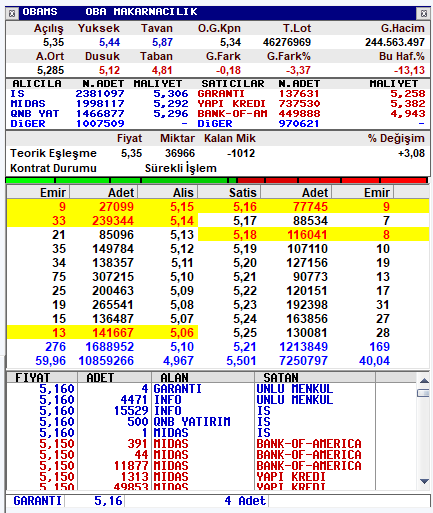The height and width of the screenshot is (513, 433).
Task: Click the Sürekli İşlem status text
Action: pos(181,168)
